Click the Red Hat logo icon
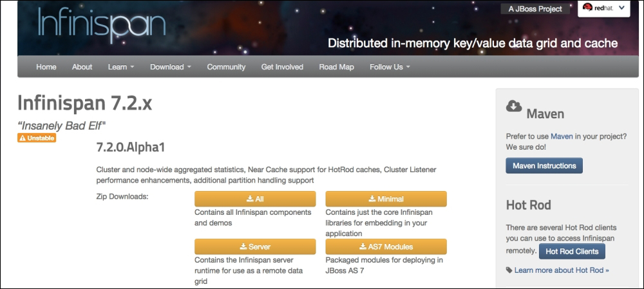This screenshot has width=644, height=289. pyautogui.click(x=587, y=8)
